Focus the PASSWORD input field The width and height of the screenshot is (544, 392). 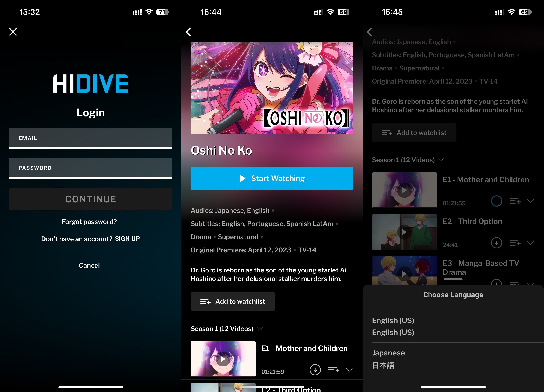click(90, 168)
